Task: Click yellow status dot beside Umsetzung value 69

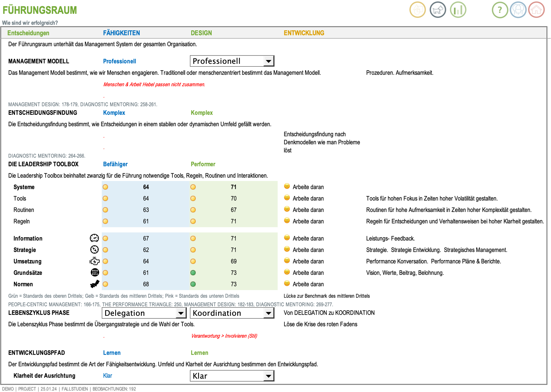Action: coord(193,261)
